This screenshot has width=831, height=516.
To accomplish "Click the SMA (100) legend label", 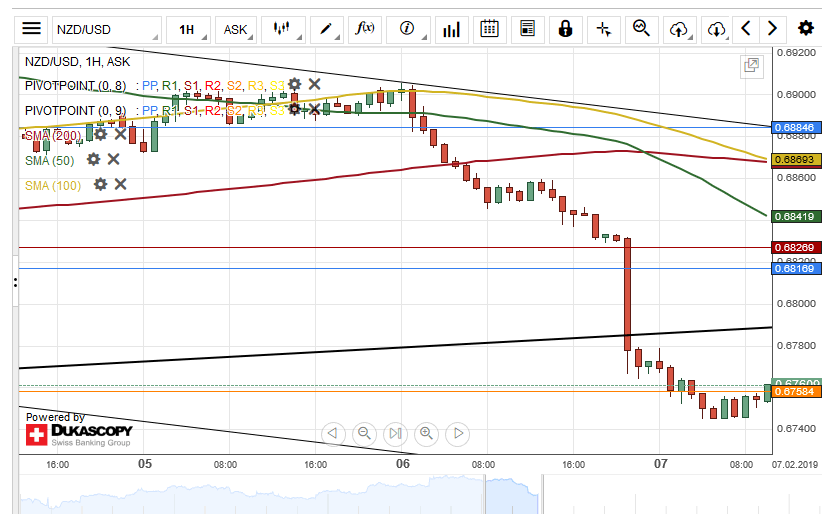I will (53, 186).
